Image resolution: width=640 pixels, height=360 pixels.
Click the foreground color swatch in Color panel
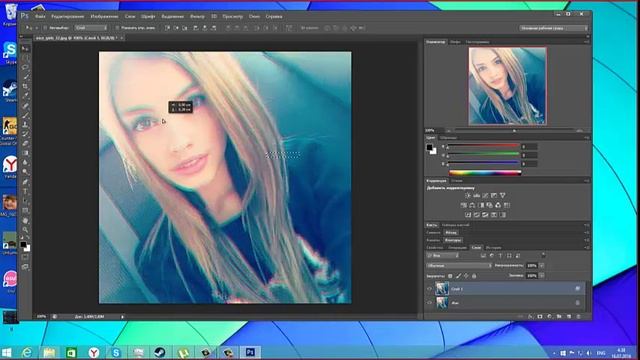tap(429, 147)
